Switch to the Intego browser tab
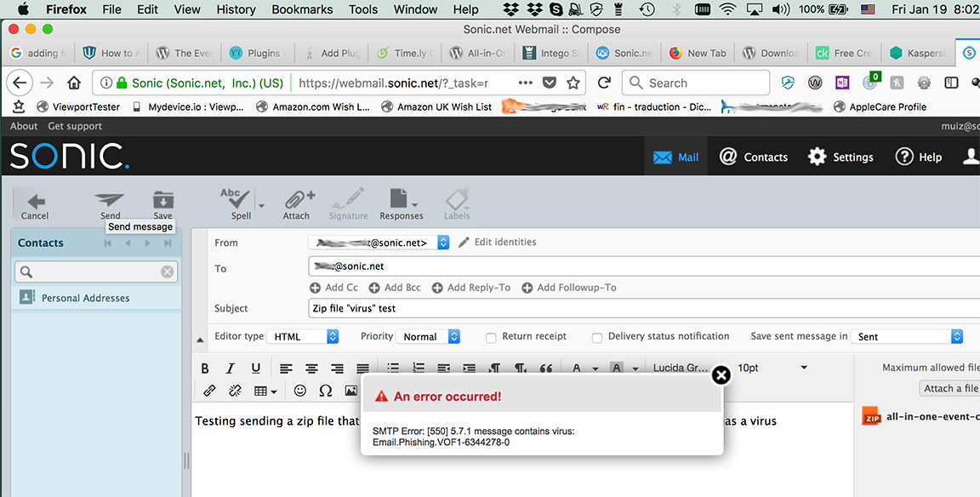The width and height of the screenshot is (980, 497). 551,53
